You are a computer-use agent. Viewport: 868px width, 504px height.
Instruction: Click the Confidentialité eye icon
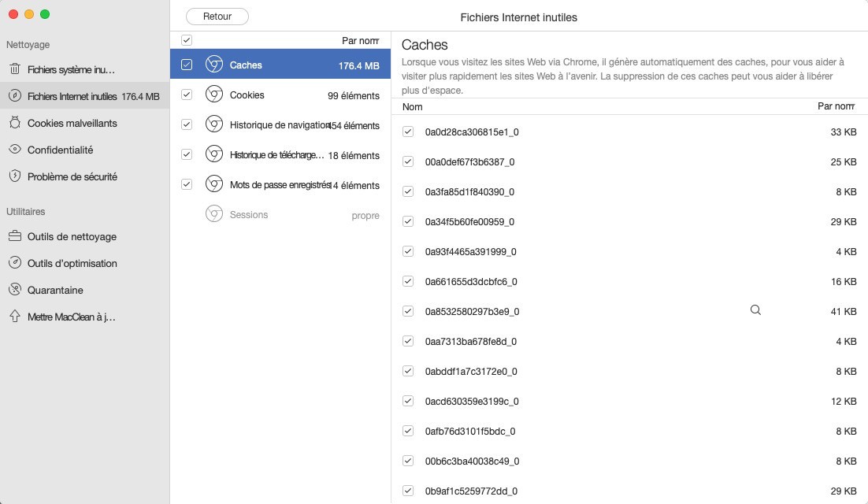[14, 150]
